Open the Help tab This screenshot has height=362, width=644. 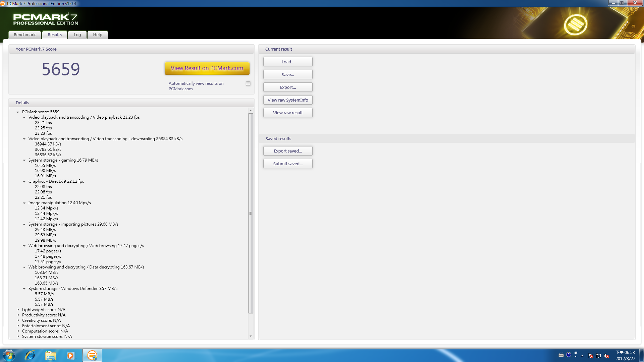98,35
